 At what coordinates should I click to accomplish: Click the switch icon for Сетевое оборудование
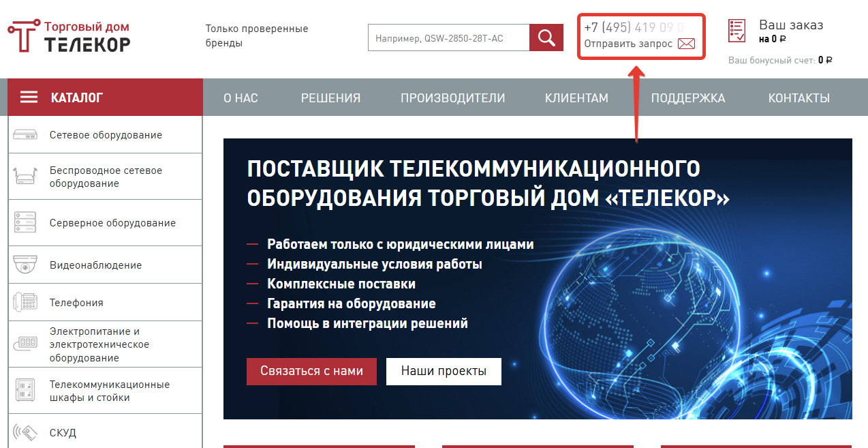pos(25,135)
